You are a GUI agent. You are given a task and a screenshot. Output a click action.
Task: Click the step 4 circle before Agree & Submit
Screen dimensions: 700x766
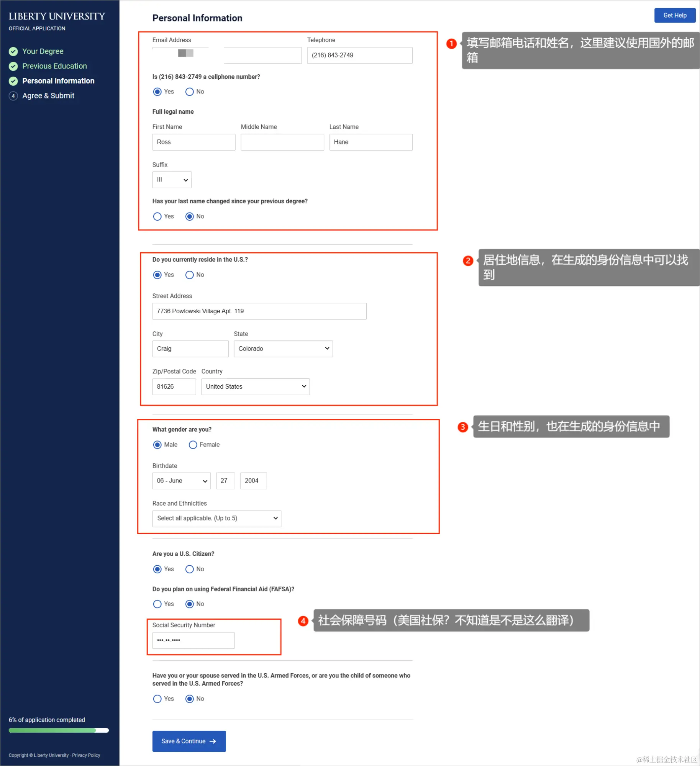(x=13, y=96)
